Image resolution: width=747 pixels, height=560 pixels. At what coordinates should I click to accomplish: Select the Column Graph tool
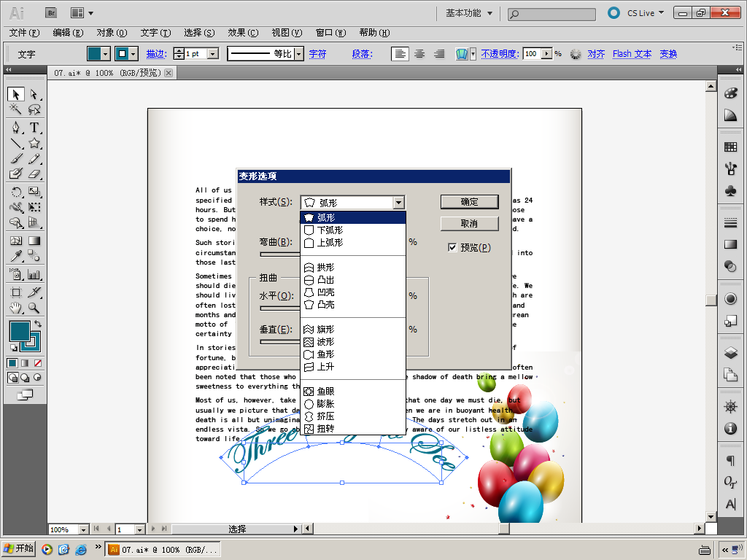coord(34,274)
